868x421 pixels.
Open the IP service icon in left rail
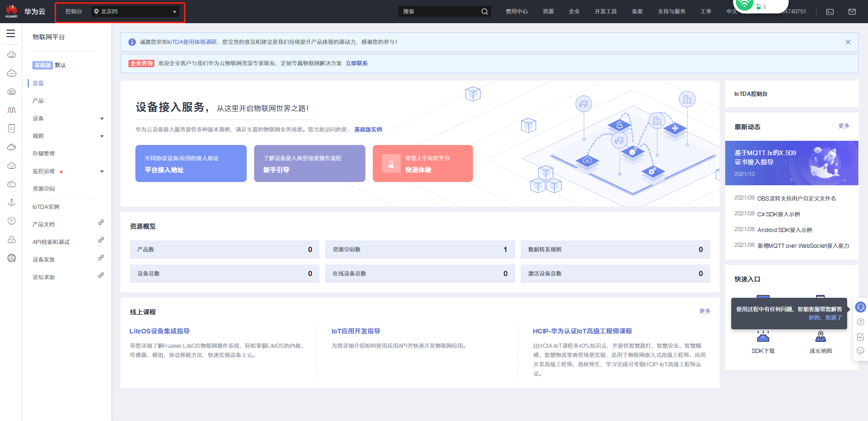[12, 221]
